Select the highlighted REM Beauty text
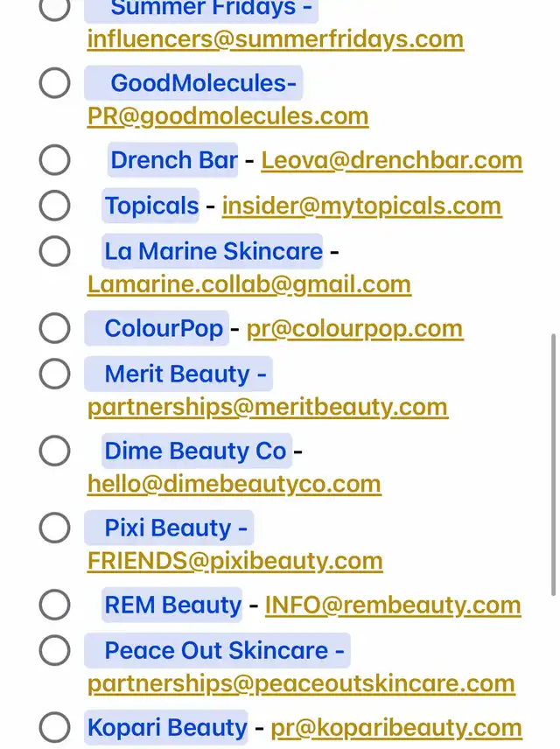 (172, 605)
